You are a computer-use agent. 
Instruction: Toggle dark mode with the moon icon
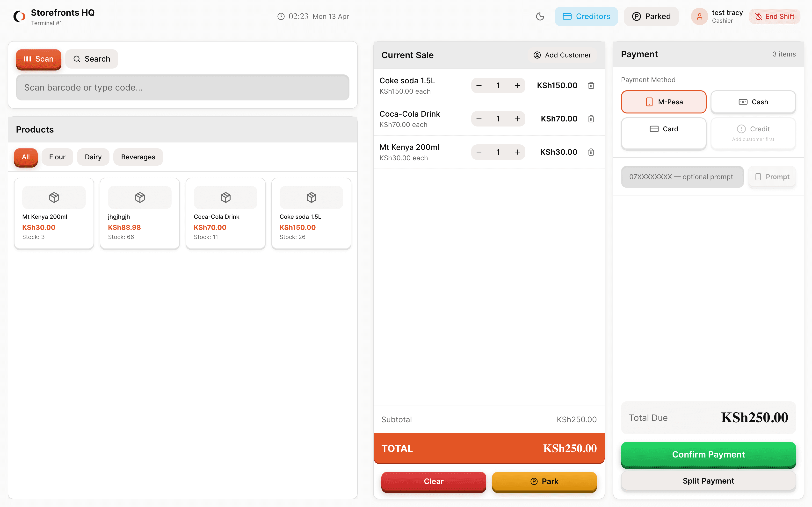click(x=540, y=16)
